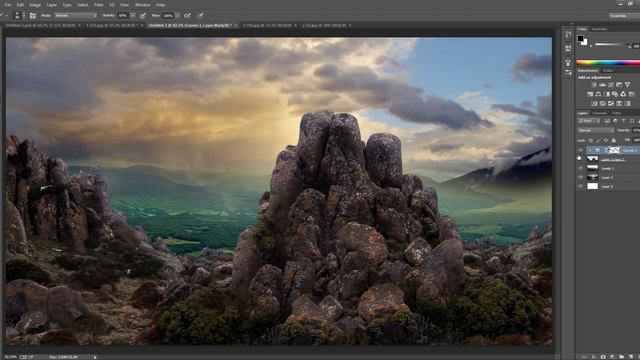Switch to the Channels tab
Viewport: 640px width, 360px height.
600,113
